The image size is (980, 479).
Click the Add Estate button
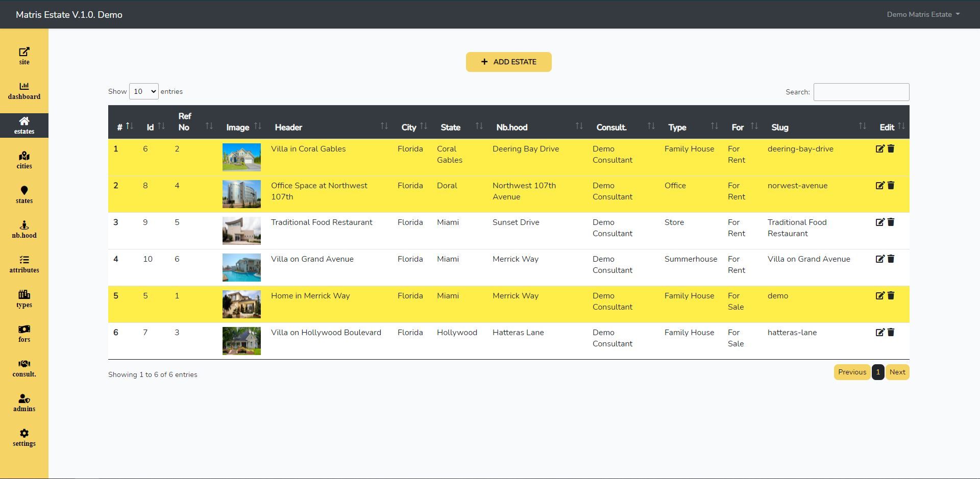pos(508,62)
